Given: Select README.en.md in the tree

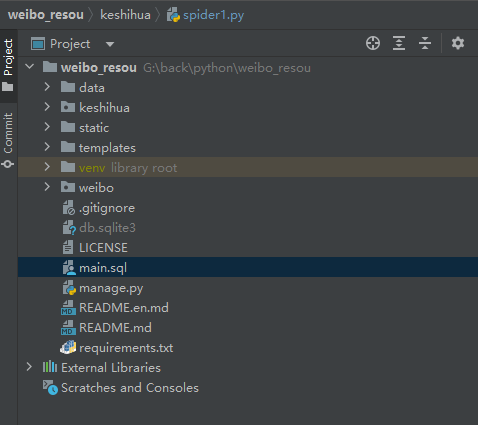Looking at the screenshot, I should pos(124,308).
